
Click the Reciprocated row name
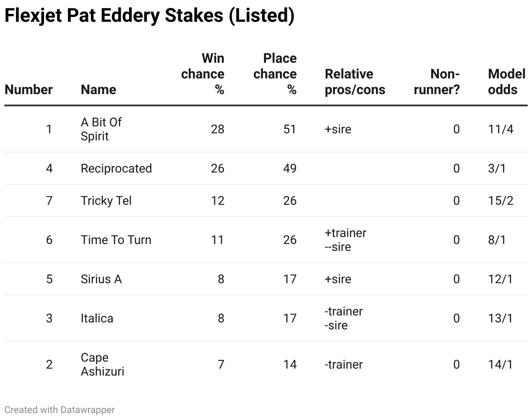click(116, 169)
